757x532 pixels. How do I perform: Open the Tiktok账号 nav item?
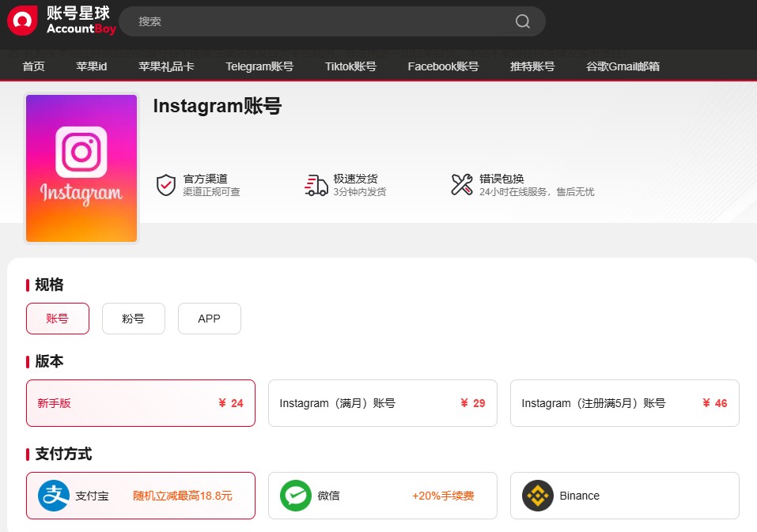pos(350,66)
